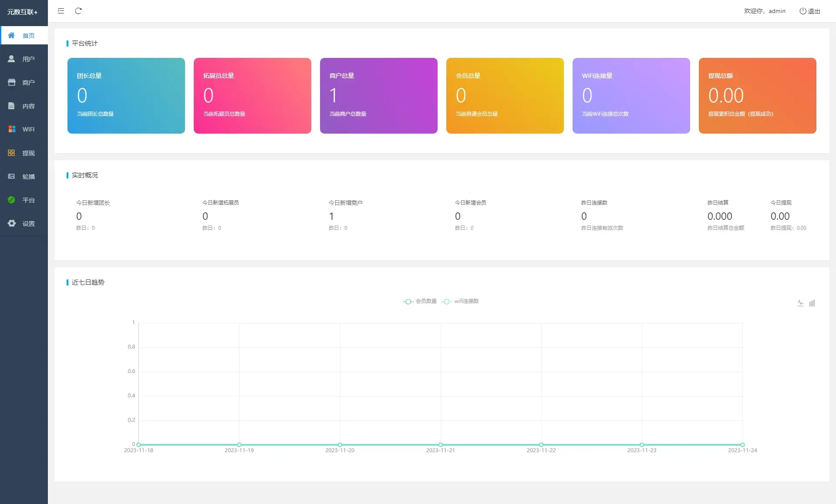Viewport: 836px width, 504px height.
Task: Click the 内容 document icon in sidebar
Action: pyautogui.click(x=11, y=106)
